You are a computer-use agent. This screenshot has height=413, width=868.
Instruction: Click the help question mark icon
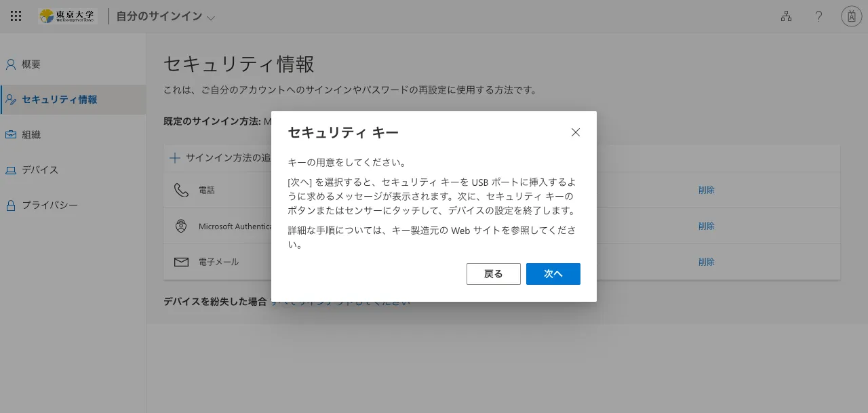(818, 16)
